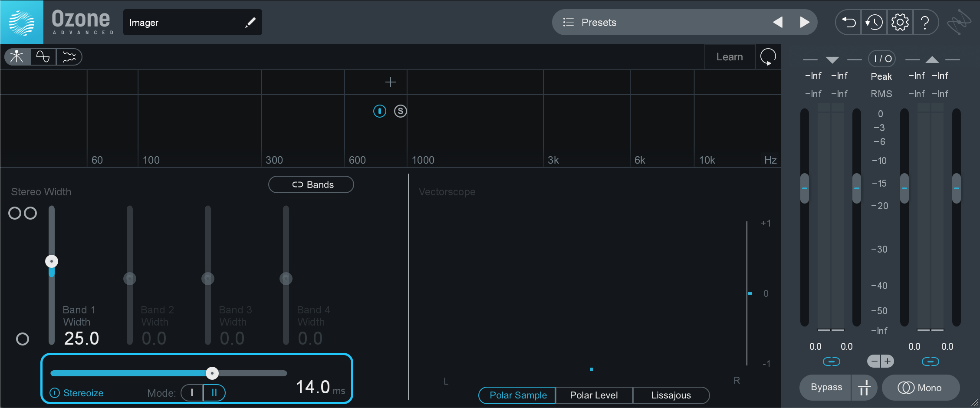Click the Ozone logo icon
Viewport: 980px width, 408px height.
[x=22, y=22]
